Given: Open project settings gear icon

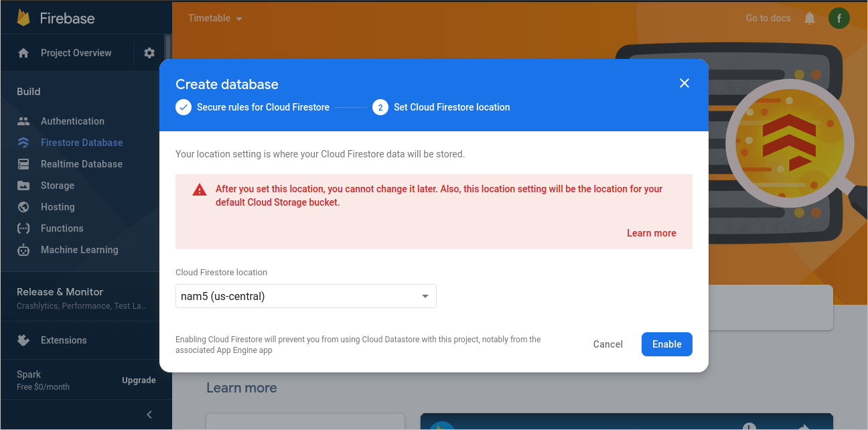Looking at the screenshot, I should [x=149, y=53].
